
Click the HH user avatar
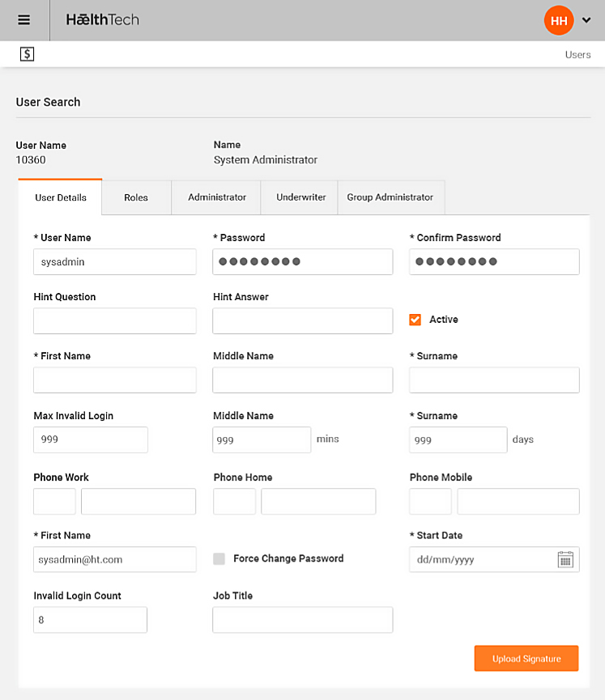(x=559, y=20)
